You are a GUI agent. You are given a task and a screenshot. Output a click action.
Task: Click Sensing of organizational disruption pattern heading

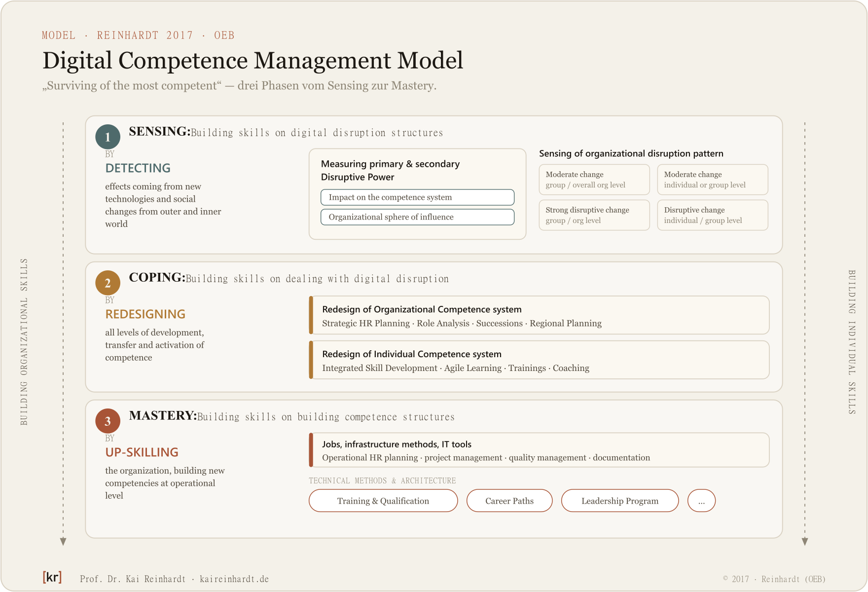click(631, 153)
